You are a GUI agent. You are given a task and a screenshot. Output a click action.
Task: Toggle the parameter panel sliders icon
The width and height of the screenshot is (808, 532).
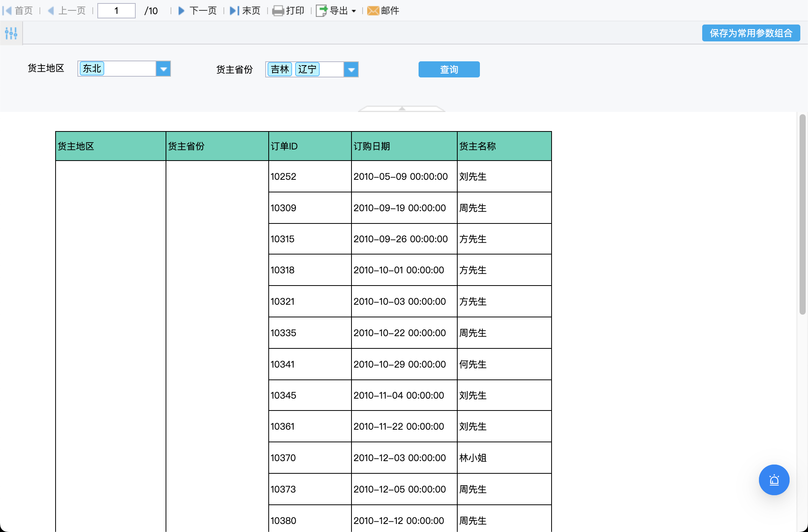click(x=11, y=33)
